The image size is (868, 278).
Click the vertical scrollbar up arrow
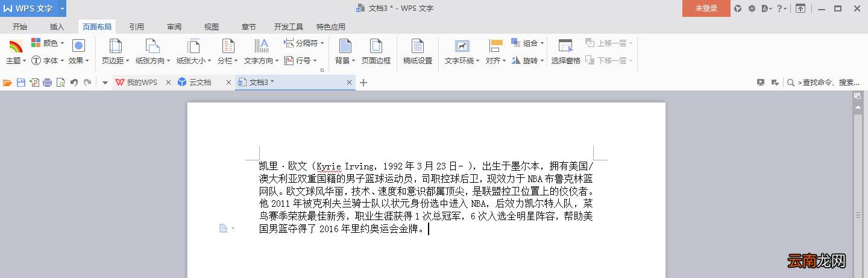pos(858,107)
